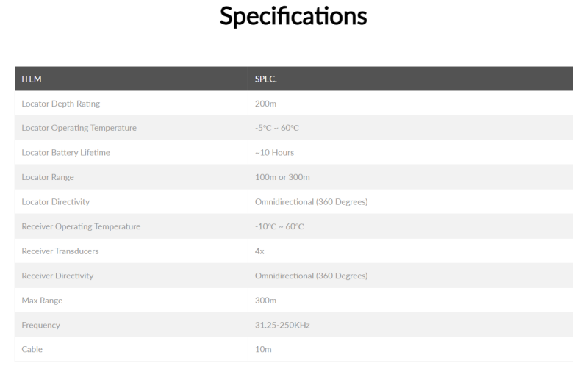Click the -5°C ~ 60°C temperature value
Image resolution: width=588 pixels, height=374 pixels.
[x=277, y=128]
